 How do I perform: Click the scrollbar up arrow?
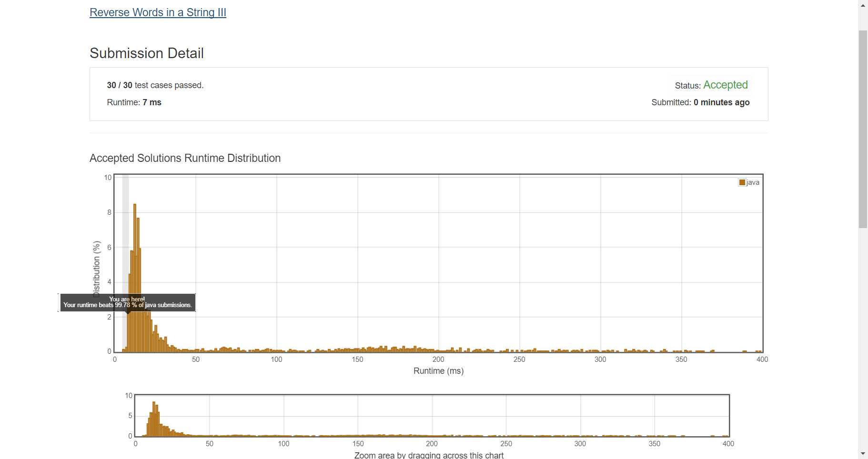click(x=863, y=5)
